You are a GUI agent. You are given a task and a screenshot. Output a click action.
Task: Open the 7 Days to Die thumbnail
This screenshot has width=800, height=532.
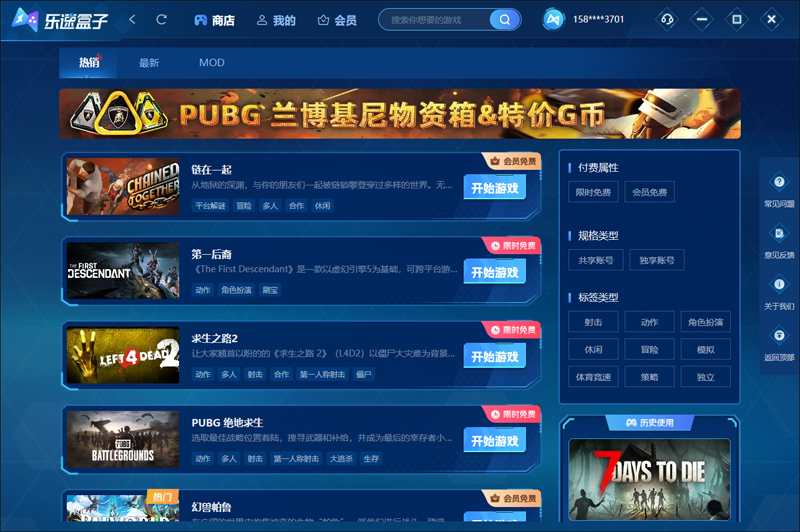coord(649,476)
